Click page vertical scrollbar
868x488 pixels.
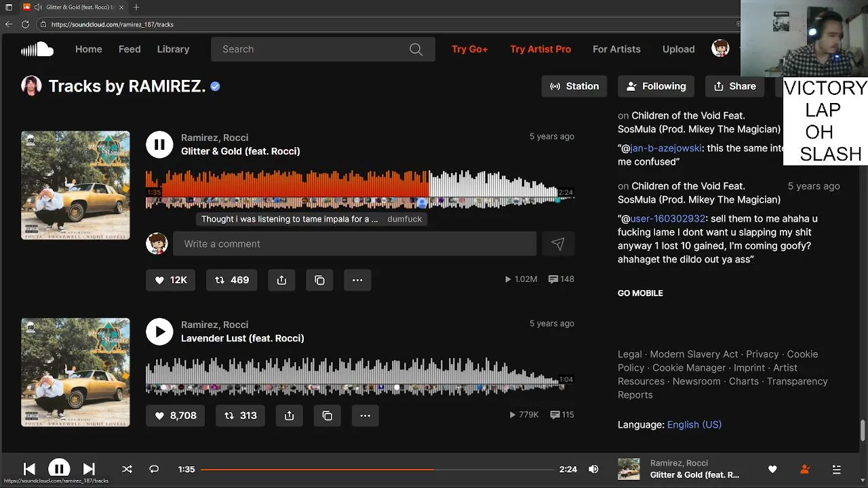pyautogui.click(x=863, y=430)
